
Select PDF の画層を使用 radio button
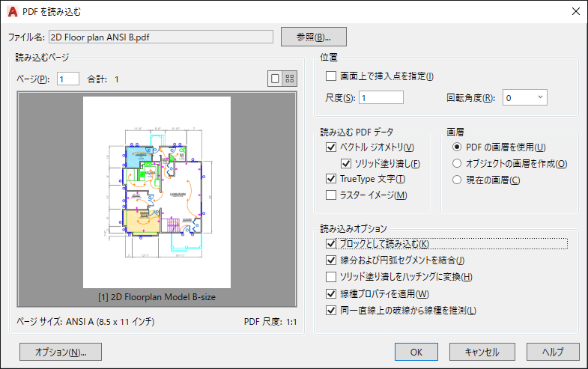(x=457, y=147)
